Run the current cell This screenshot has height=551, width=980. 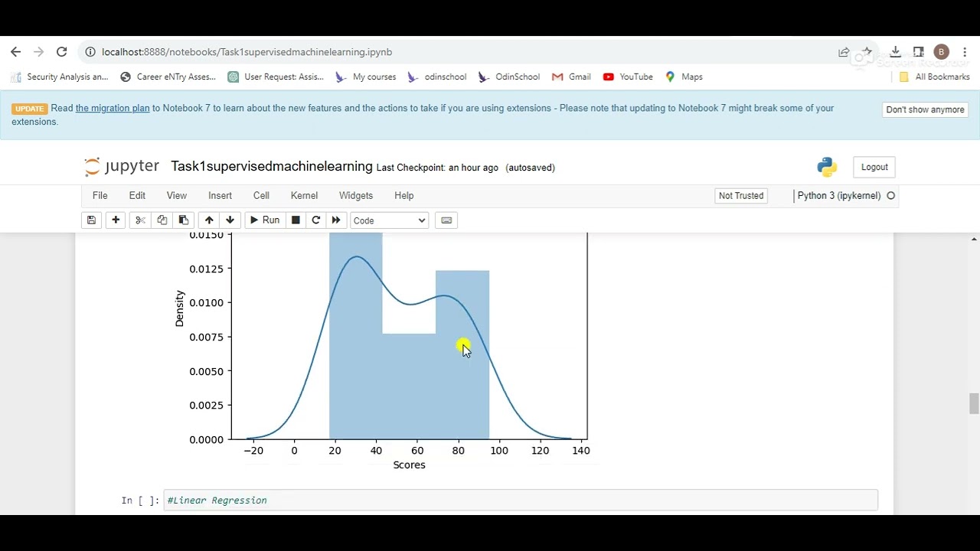point(264,220)
